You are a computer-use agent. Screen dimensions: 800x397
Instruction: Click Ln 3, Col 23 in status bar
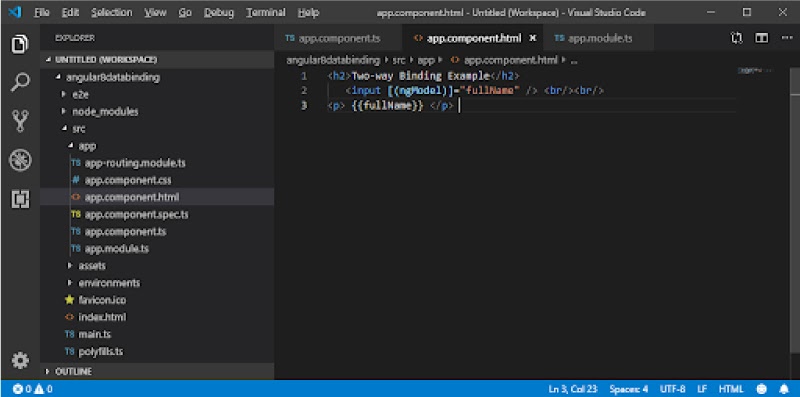click(573, 389)
